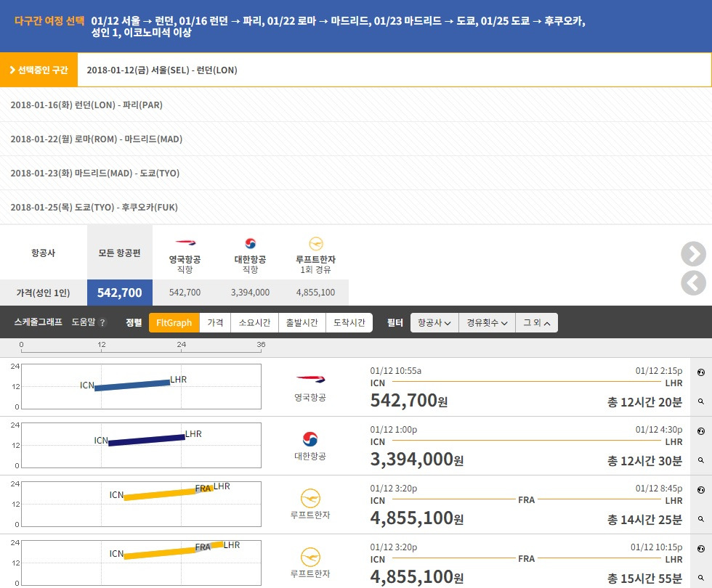Viewport: 712px width, 588px height.
Task: Click 루프트한자 logo in 14시간 25분 result
Action: pyautogui.click(x=311, y=498)
